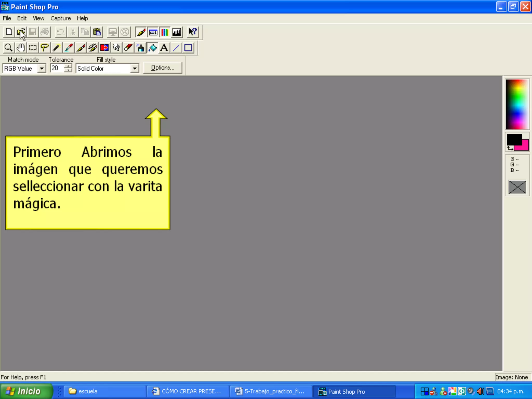532x399 pixels.
Task: Open the Capture menu
Action: pos(61,18)
